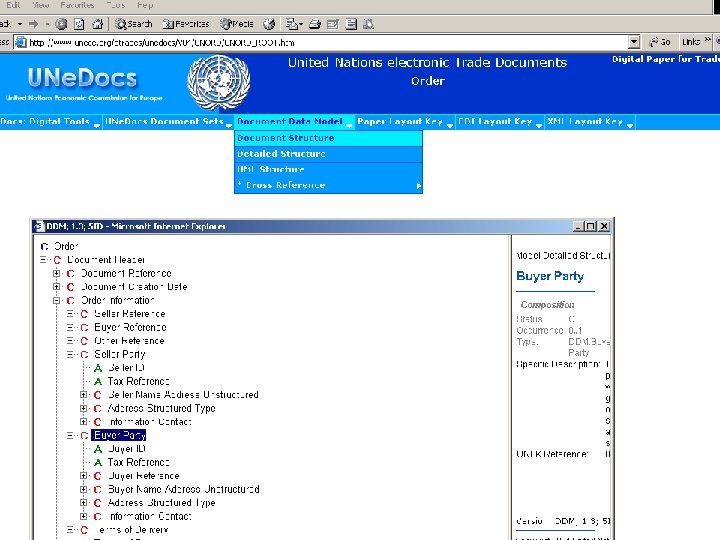Click the IE icon in DDM window title
This screenshot has width=720, height=540.
tap(40, 226)
